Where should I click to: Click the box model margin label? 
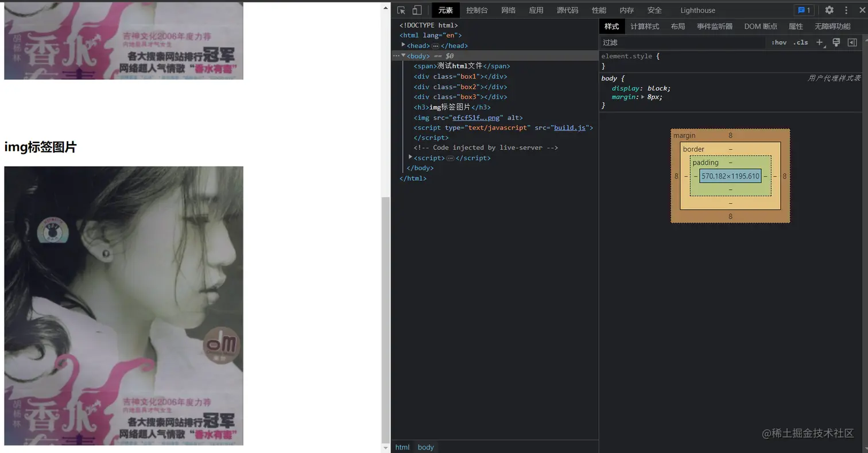point(684,135)
